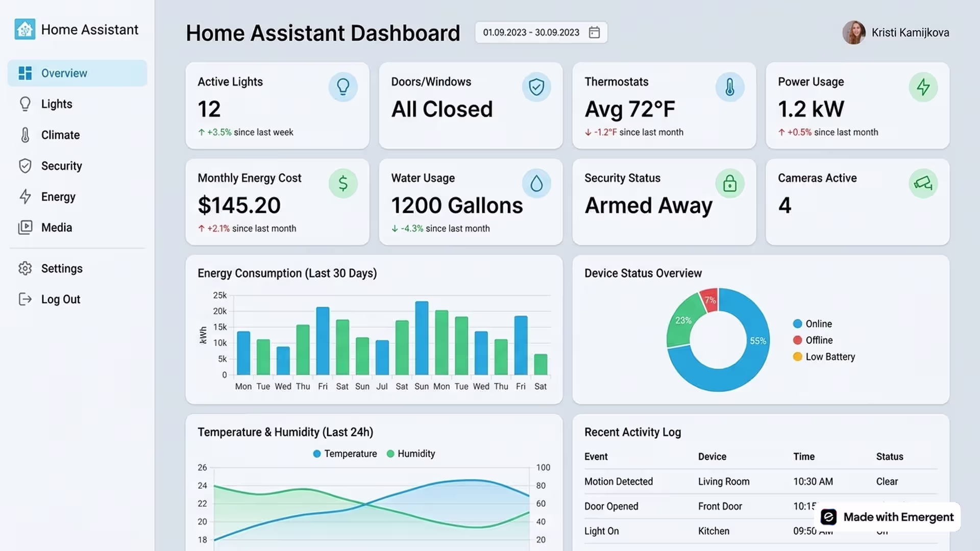Click the Security Status padlock icon

point(730,184)
